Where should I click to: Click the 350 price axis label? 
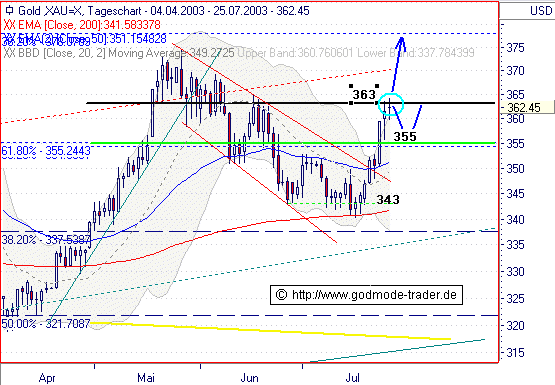515,168
